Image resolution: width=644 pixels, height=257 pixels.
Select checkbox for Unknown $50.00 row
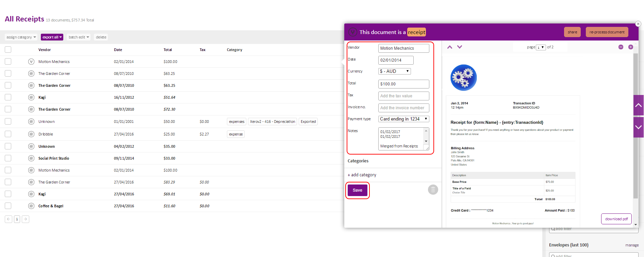pyautogui.click(x=8, y=122)
